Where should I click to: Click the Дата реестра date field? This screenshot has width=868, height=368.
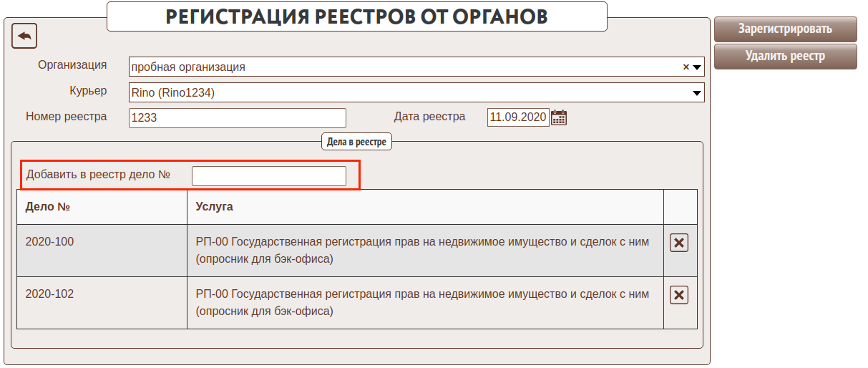coord(517,117)
